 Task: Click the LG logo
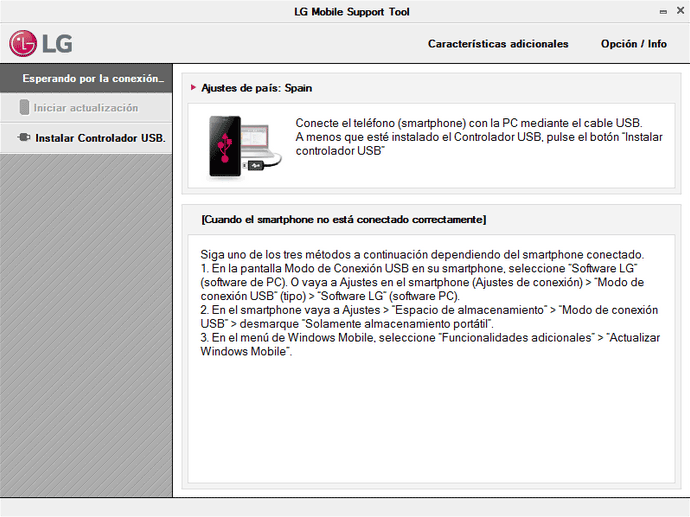click(x=40, y=44)
